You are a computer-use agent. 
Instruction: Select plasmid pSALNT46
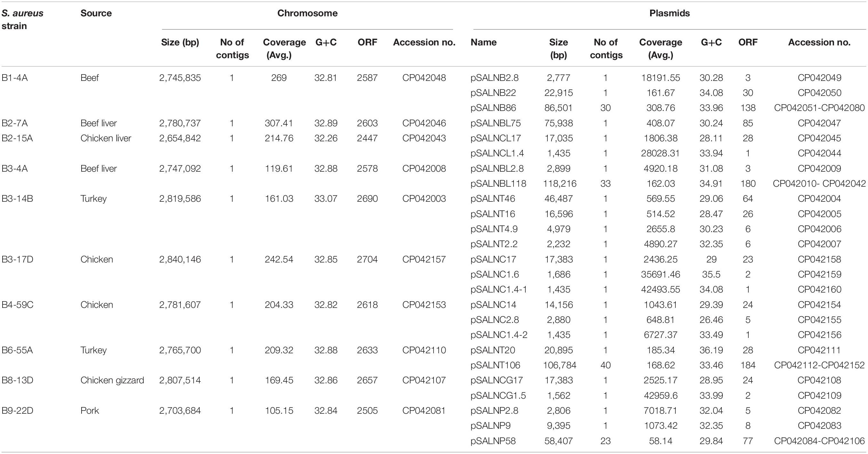click(x=493, y=199)
